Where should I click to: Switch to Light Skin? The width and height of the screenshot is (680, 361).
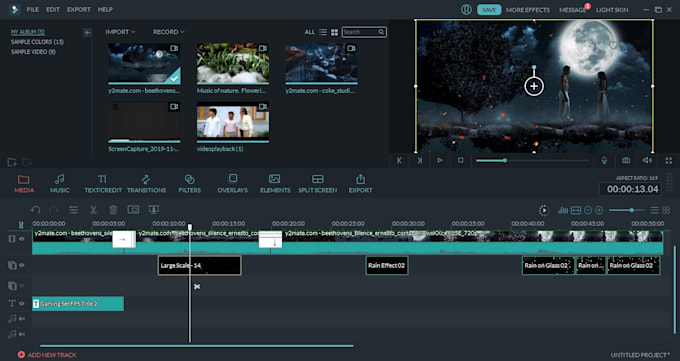pos(612,10)
